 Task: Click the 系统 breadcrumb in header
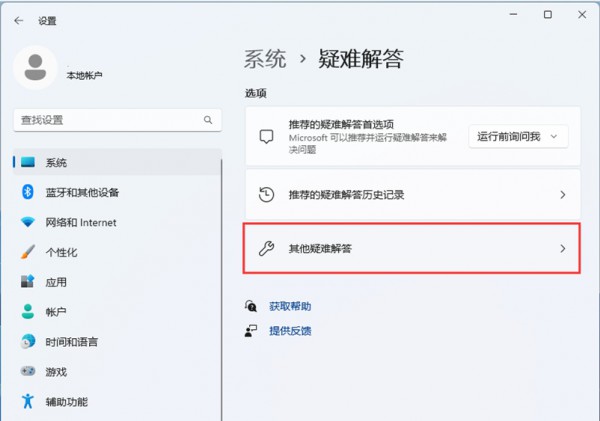point(266,58)
